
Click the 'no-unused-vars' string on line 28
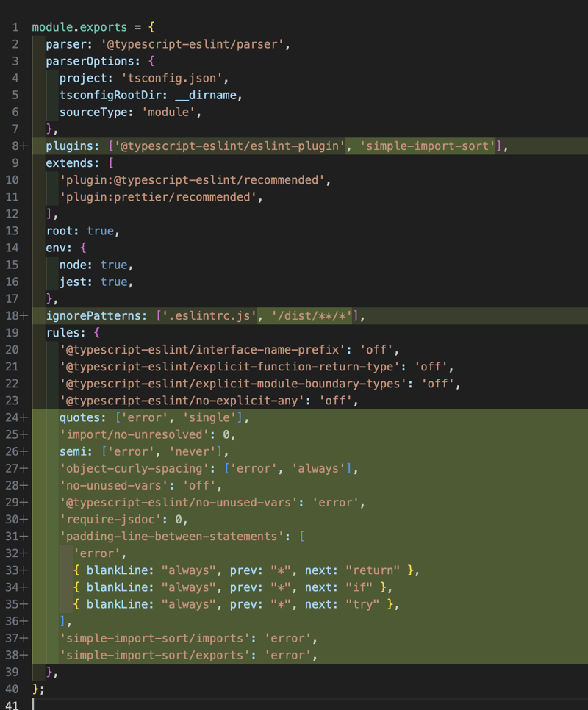[x=114, y=486]
